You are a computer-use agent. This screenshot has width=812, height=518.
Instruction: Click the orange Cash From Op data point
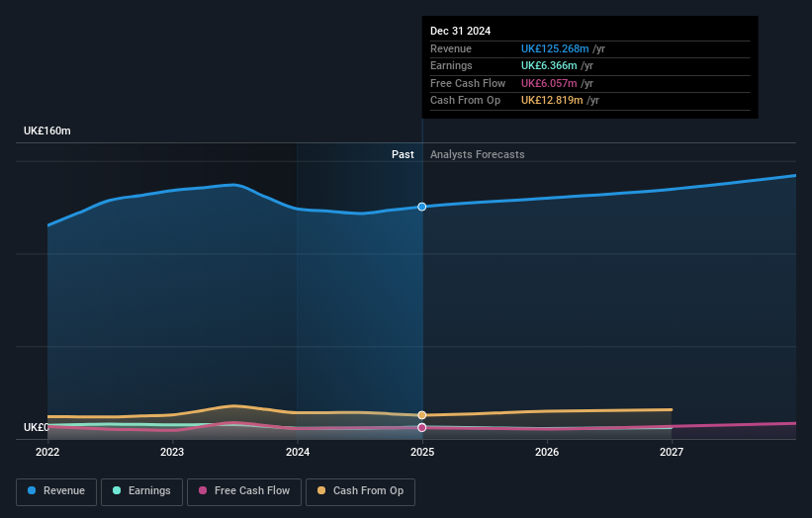(422, 415)
